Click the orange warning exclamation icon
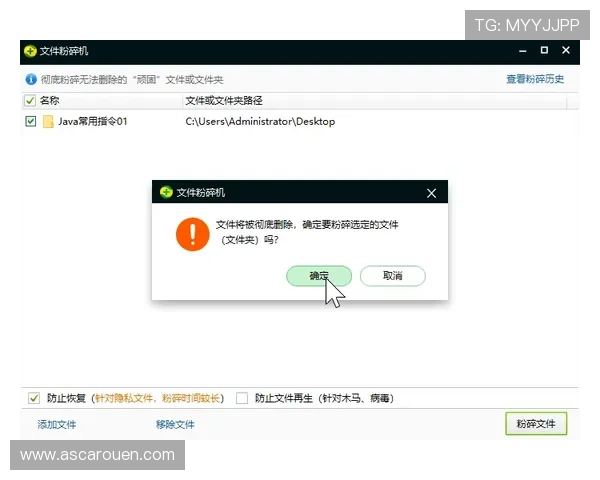This screenshot has width=600, height=480. click(192, 234)
